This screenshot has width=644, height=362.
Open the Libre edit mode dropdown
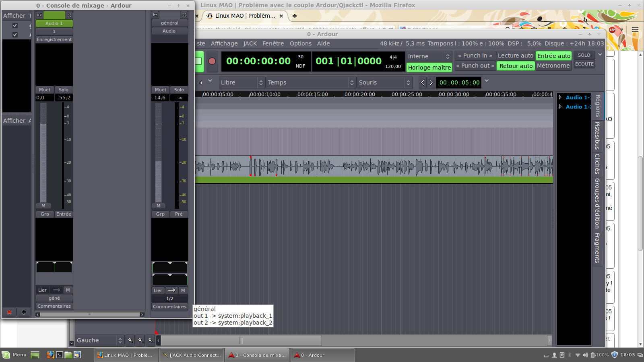pyautogui.click(x=242, y=82)
